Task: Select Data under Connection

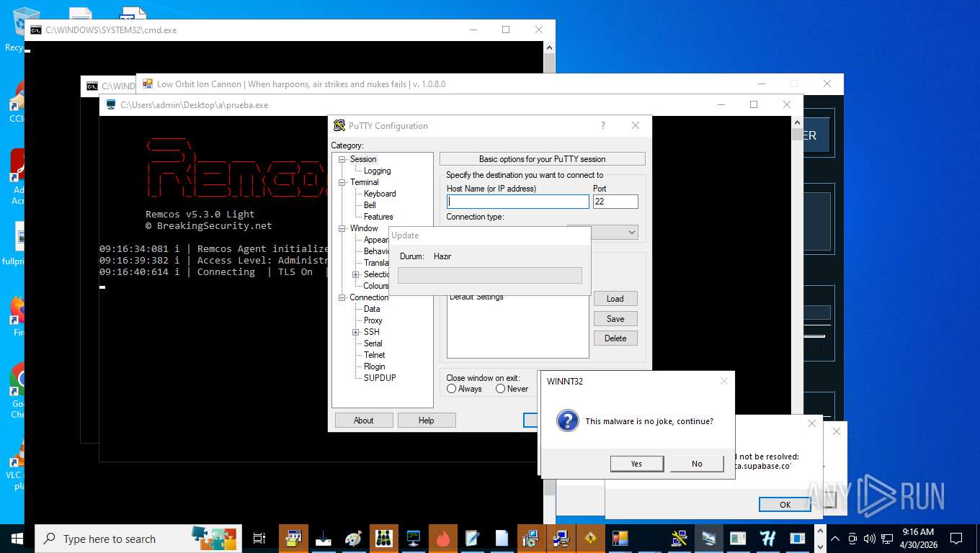Action: coord(372,309)
